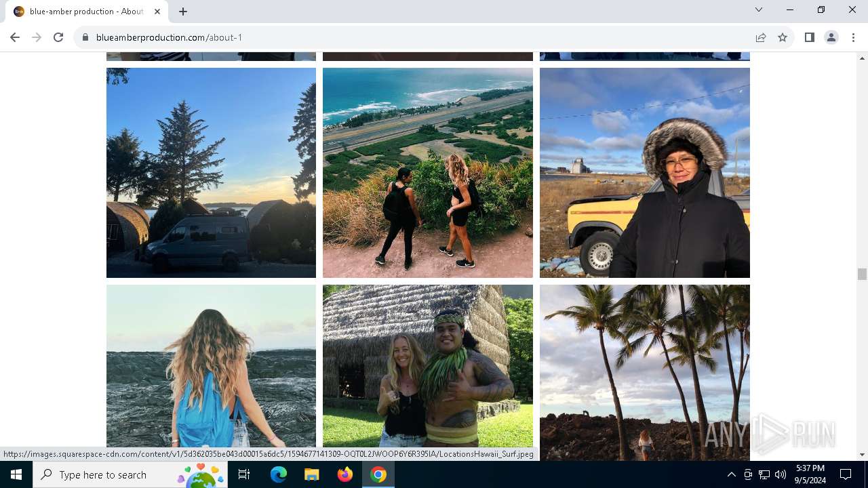The width and height of the screenshot is (868, 488).
Task: Open the Chrome profile menu
Action: coord(831,37)
